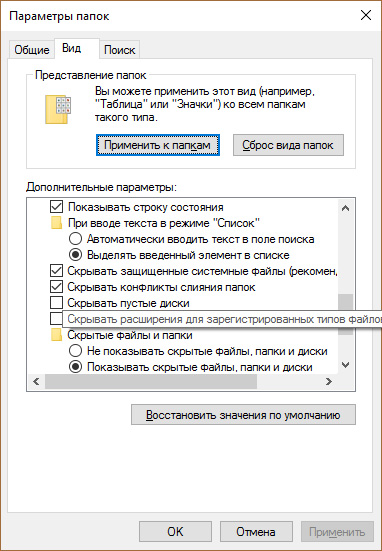Image resolution: width=382 pixels, height=551 pixels.
Task: Click the Дополнительные параметры label
Action: (x=101, y=187)
